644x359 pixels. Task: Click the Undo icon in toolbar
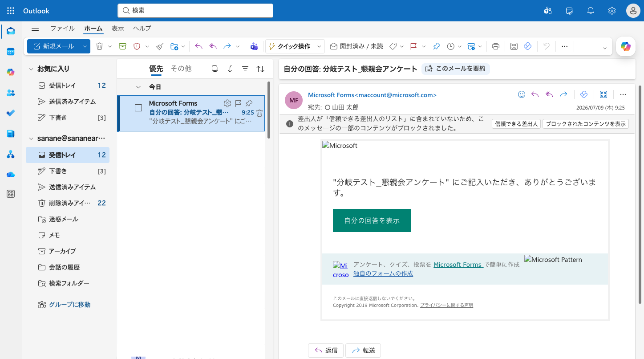pos(547,46)
